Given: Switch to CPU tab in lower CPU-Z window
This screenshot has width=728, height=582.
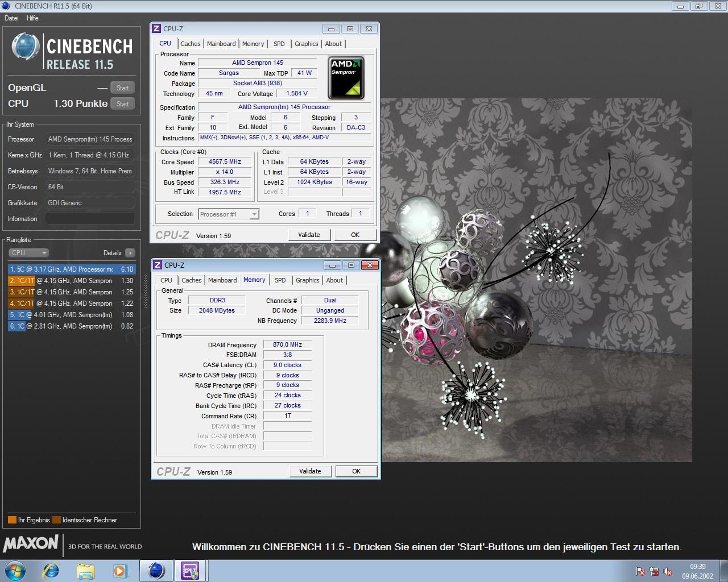Looking at the screenshot, I should 166,280.
